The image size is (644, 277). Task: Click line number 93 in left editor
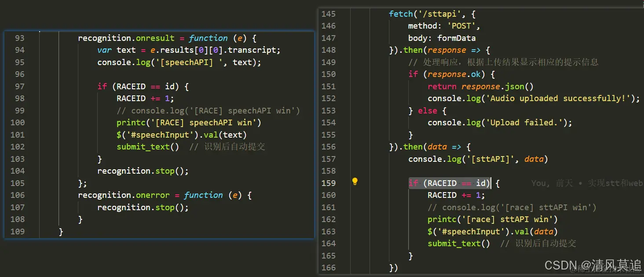click(19, 38)
